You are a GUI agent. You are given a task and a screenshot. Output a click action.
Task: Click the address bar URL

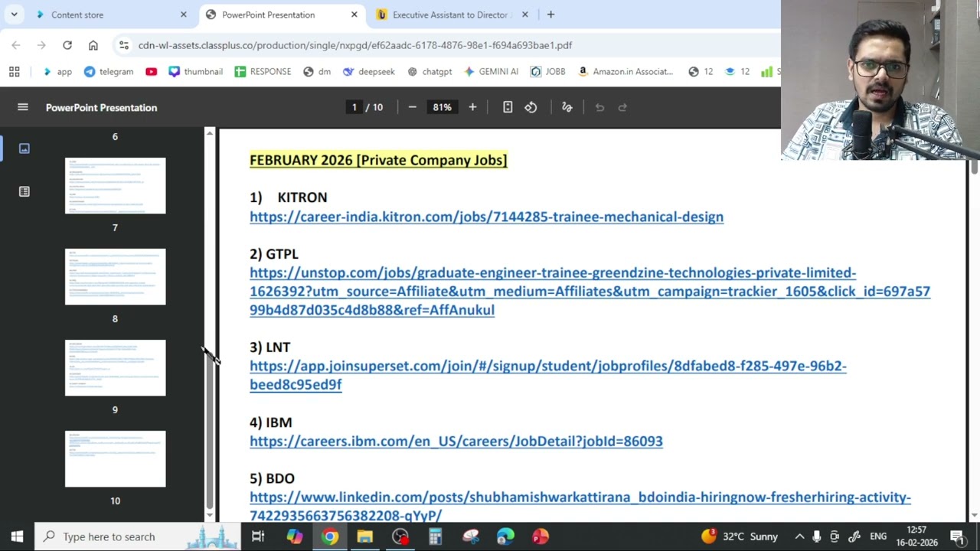point(355,45)
